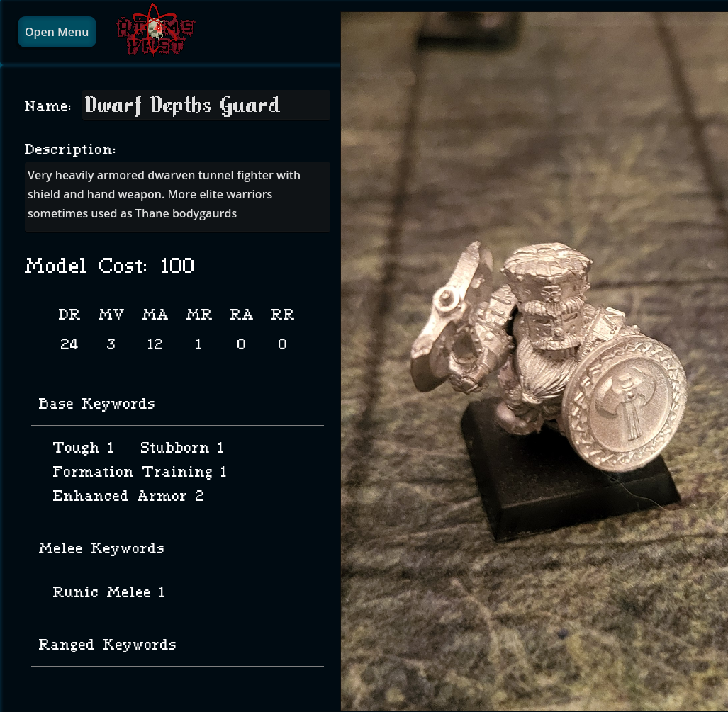Select the Formation Training 1 keyword
This screenshot has width=728, height=712.
coord(139,472)
